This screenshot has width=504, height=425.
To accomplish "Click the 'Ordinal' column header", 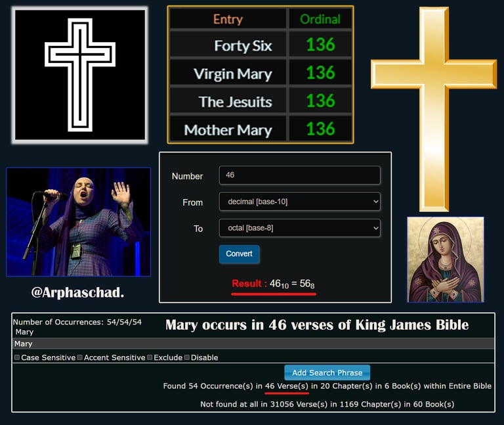I will click(x=320, y=19).
